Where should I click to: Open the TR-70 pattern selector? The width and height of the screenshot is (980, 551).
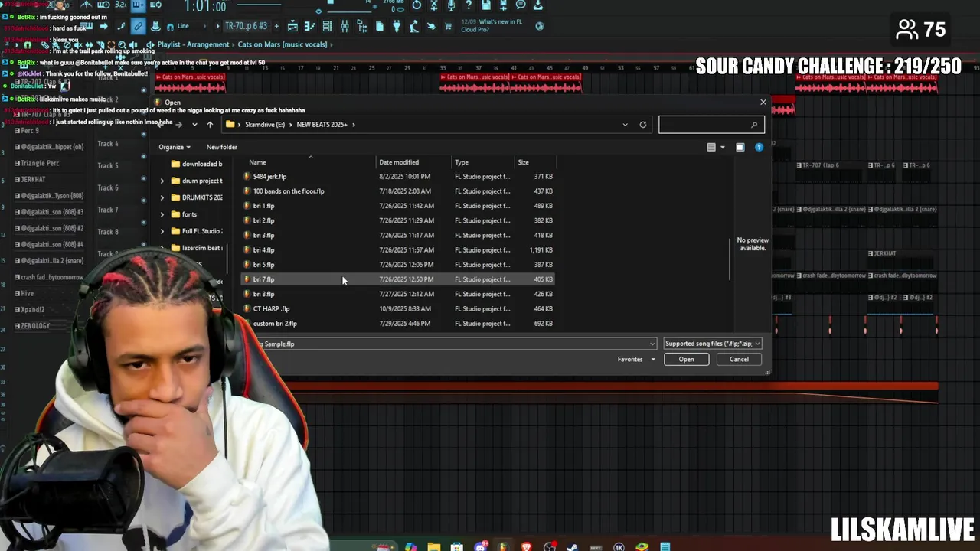[247, 26]
